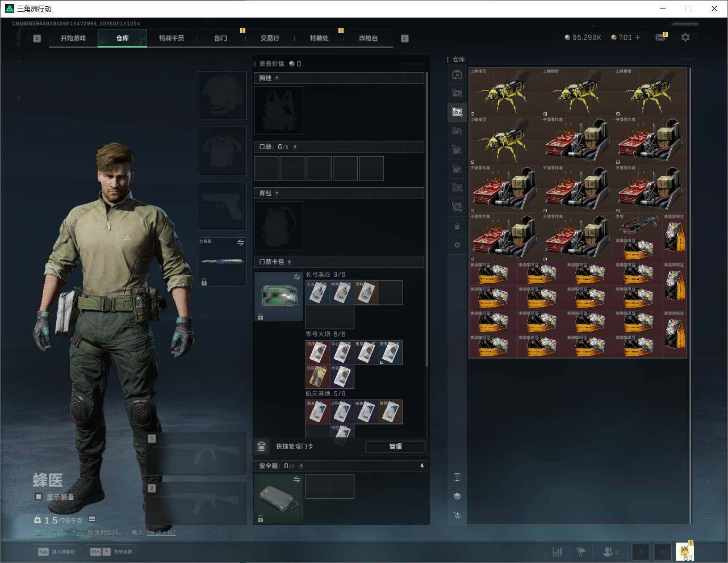Click the swap arrows on the key card case
The height and width of the screenshot is (563, 728).
tap(296, 277)
